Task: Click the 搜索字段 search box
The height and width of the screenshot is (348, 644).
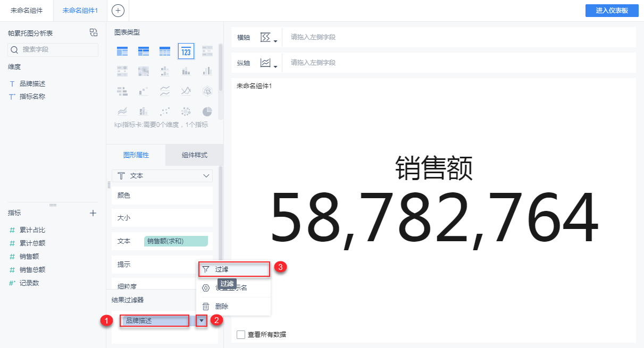Action: pyautogui.click(x=53, y=50)
